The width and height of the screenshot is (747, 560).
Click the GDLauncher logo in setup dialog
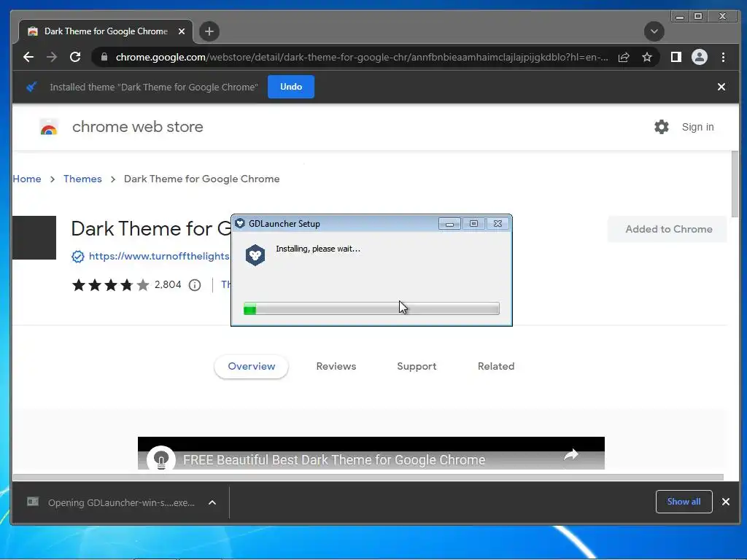coord(255,255)
